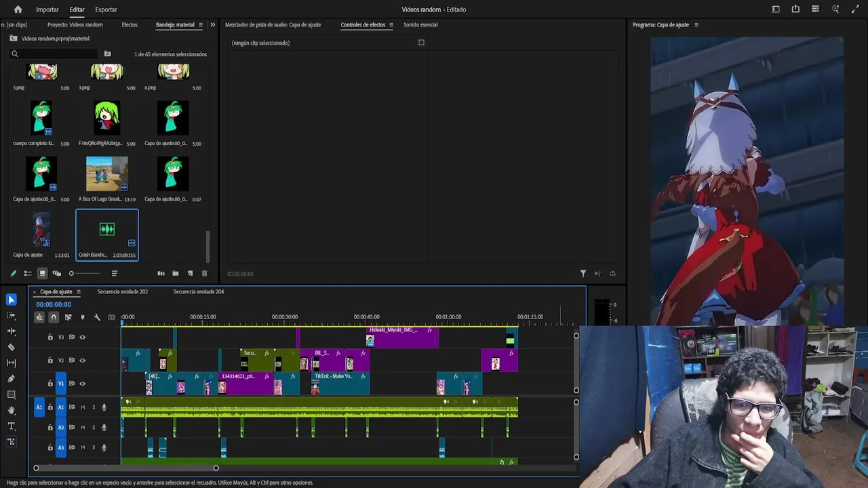The height and width of the screenshot is (488, 868).
Task: Open effect filter funnel icon
Action: click(x=583, y=273)
